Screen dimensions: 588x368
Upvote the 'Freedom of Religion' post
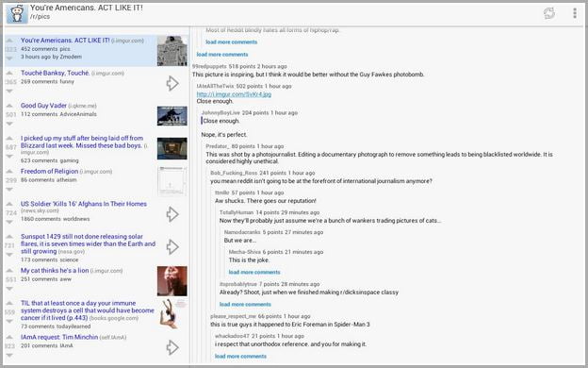pyautogui.click(x=9, y=172)
